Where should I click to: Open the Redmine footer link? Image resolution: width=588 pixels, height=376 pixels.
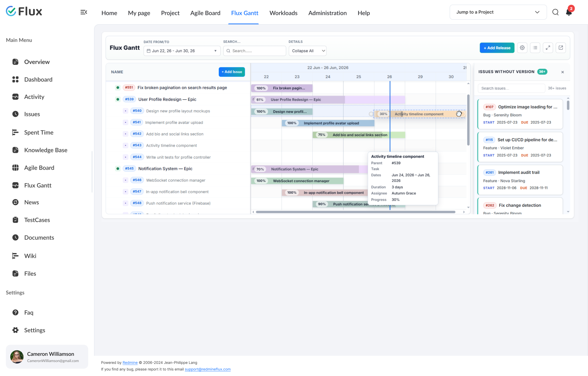pos(130,363)
